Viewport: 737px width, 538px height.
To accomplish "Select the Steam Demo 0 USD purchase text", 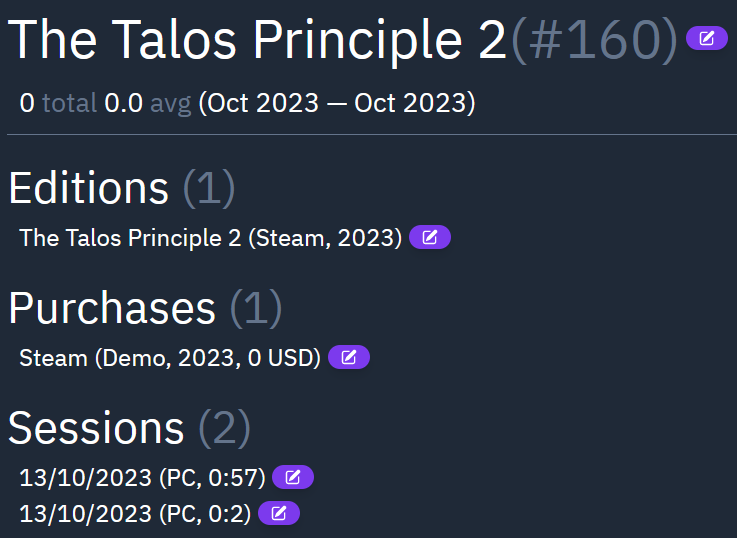I will point(170,357).
